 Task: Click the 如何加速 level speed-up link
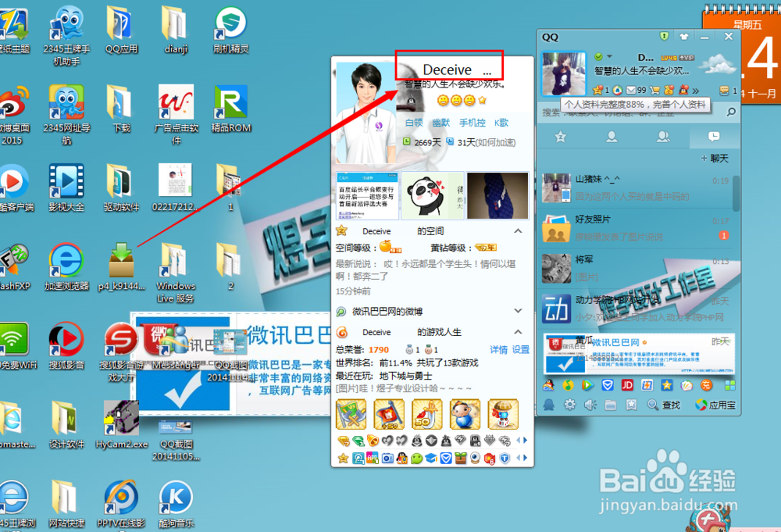coord(496,142)
